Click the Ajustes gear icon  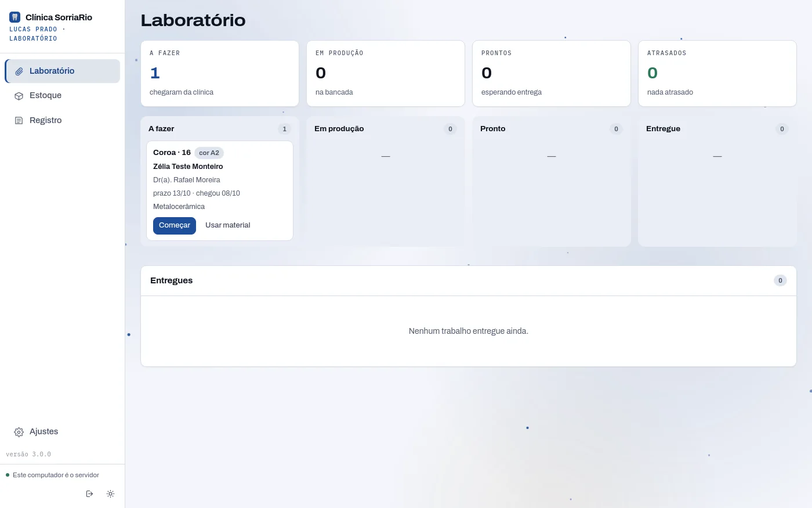(19, 432)
